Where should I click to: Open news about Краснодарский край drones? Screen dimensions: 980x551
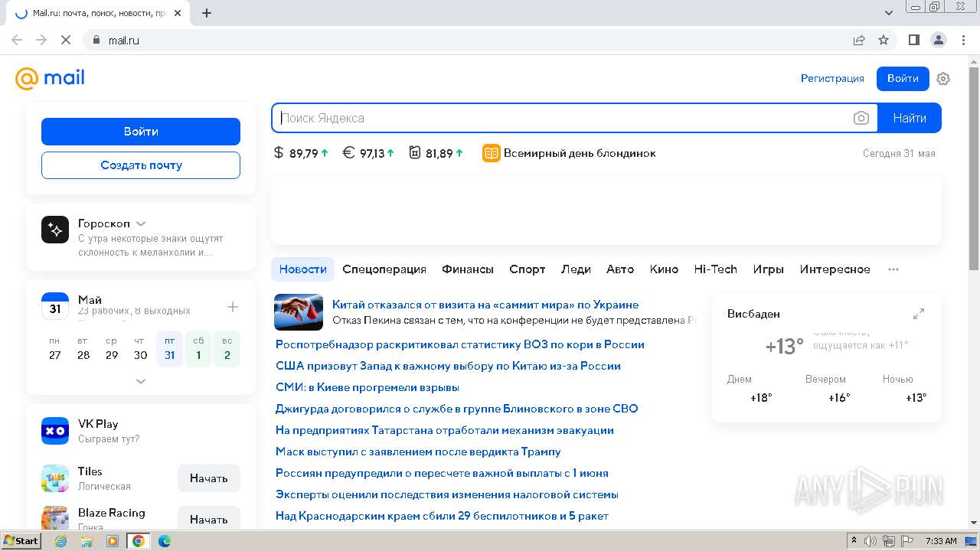pos(442,516)
